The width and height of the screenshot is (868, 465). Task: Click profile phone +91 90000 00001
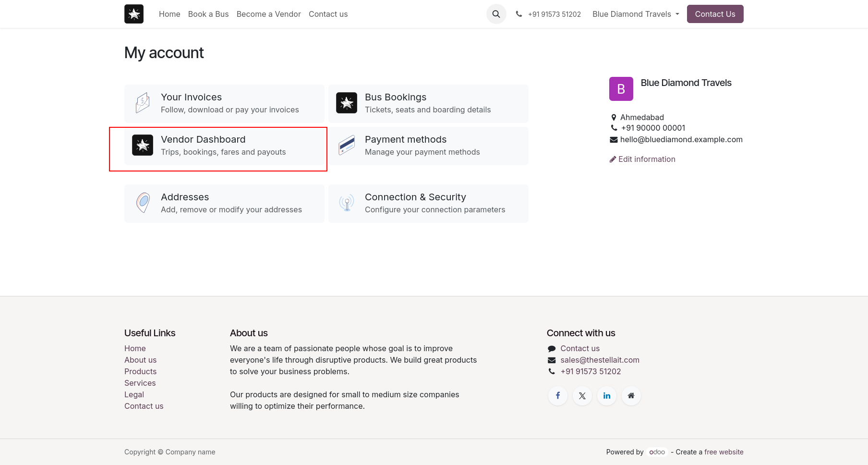point(653,128)
